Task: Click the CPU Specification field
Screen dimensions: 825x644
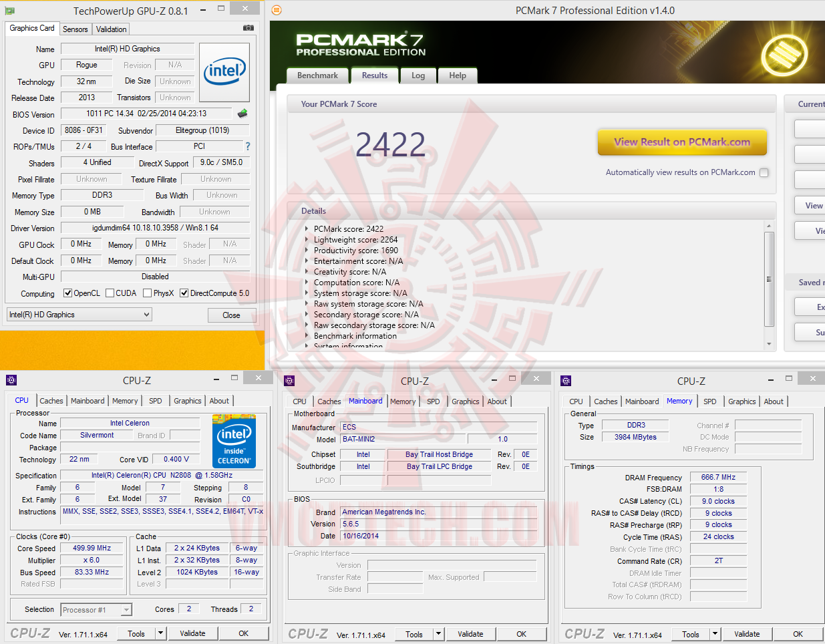Action: [x=162, y=475]
